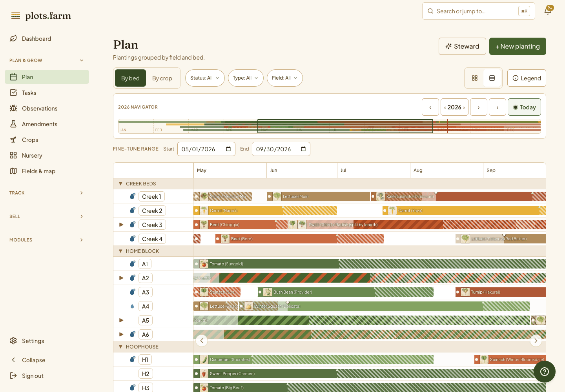Click the H1 irrigation droplet icon

tap(133, 359)
